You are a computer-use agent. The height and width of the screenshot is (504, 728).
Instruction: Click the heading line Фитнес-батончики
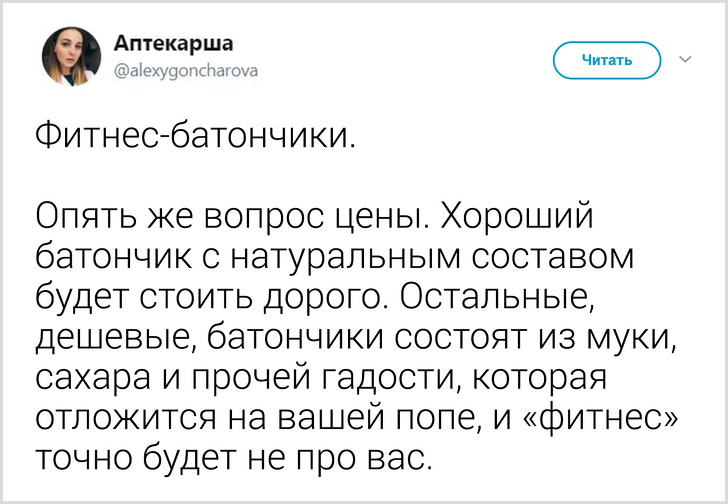(195, 133)
